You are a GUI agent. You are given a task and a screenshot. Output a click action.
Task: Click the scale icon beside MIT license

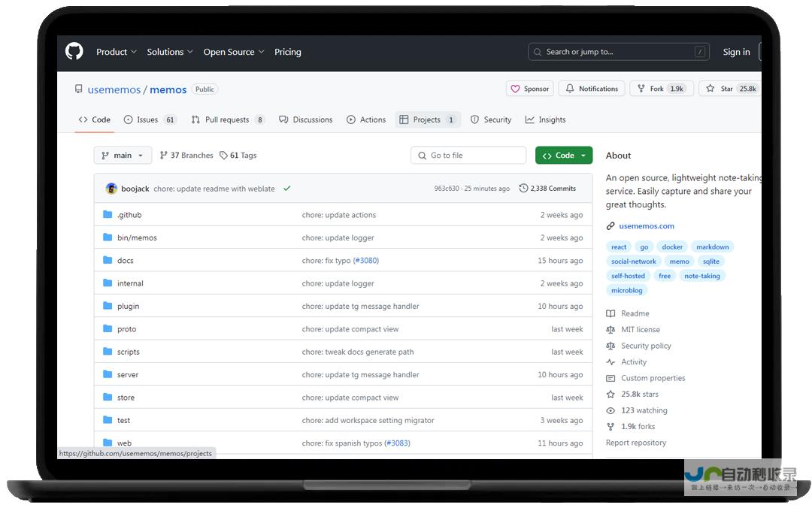point(611,329)
